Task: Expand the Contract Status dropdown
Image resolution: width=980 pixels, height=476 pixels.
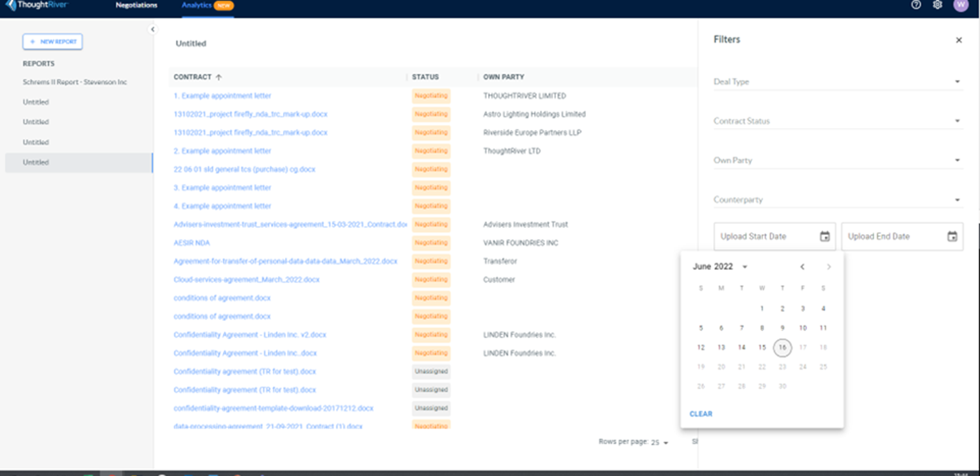Action: click(x=838, y=121)
